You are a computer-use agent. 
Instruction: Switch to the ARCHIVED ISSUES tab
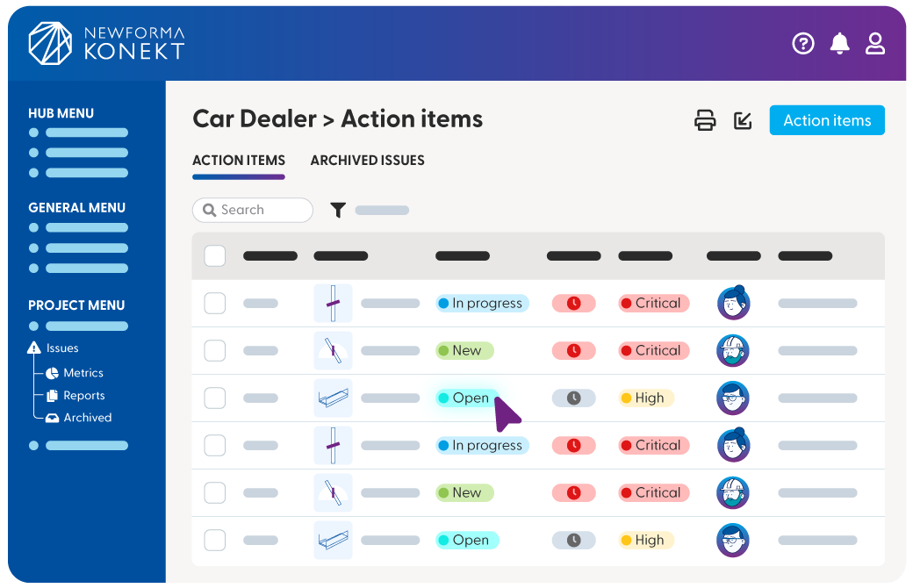tap(367, 161)
